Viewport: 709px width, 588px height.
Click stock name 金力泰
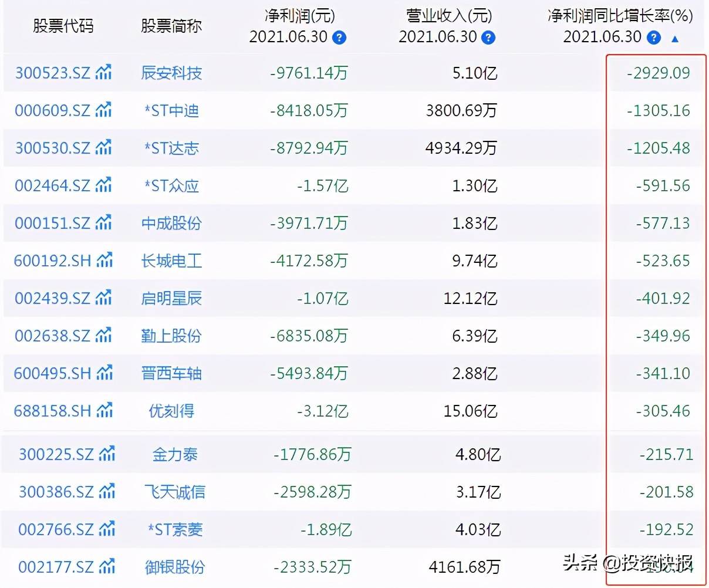coord(175,454)
